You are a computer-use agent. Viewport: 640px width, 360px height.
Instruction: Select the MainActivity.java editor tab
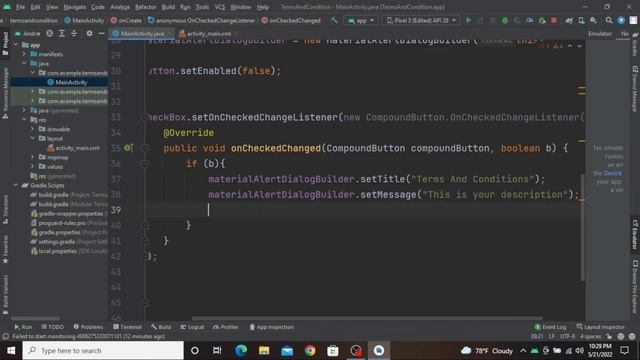142,33
